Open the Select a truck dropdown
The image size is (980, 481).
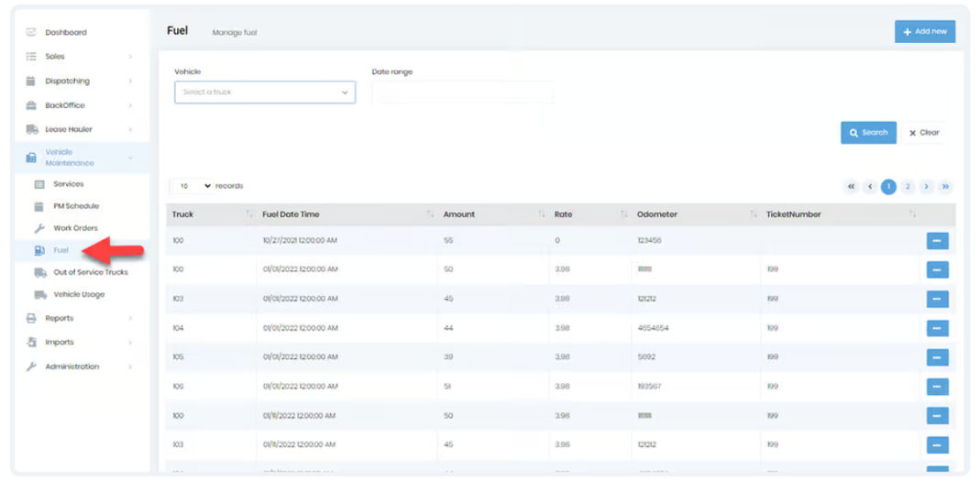[x=265, y=93]
